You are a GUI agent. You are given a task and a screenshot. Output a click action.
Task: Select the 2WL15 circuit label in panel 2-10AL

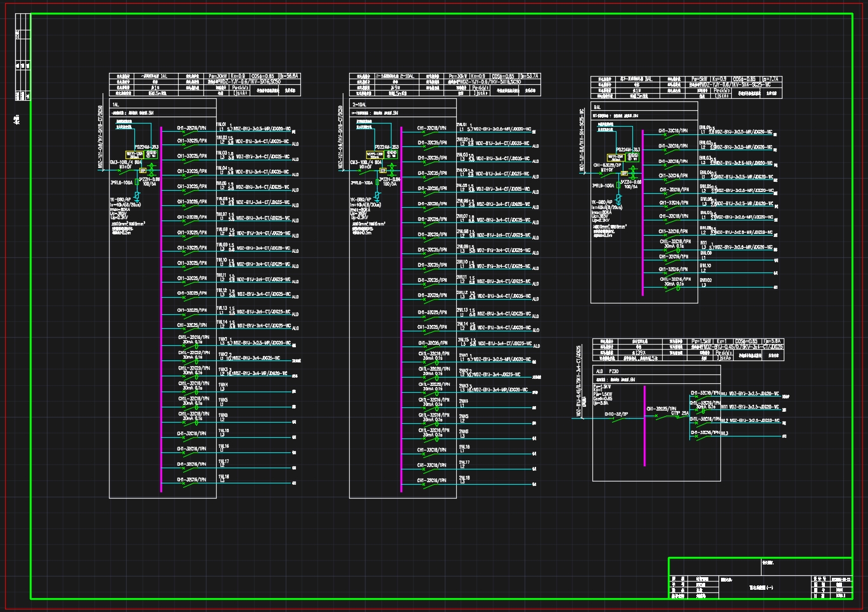pos(463,340)
